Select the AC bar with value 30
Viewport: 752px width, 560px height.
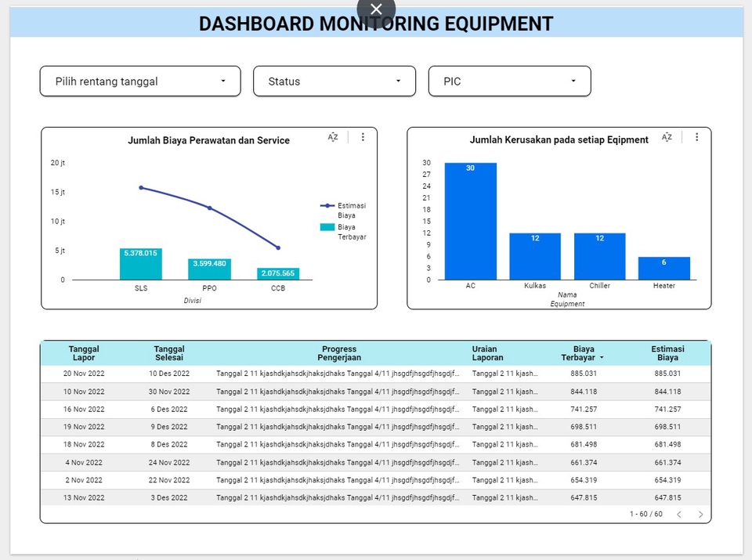[x=471, y=222]
